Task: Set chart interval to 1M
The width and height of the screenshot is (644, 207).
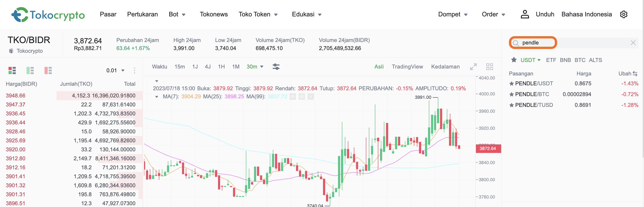Action: (236, 67)
